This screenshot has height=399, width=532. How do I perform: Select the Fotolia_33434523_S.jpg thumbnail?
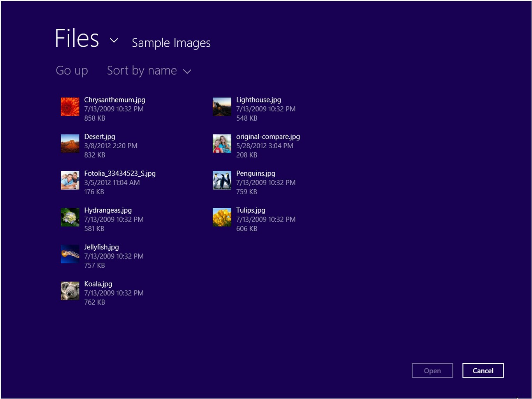tap(70, 180)
